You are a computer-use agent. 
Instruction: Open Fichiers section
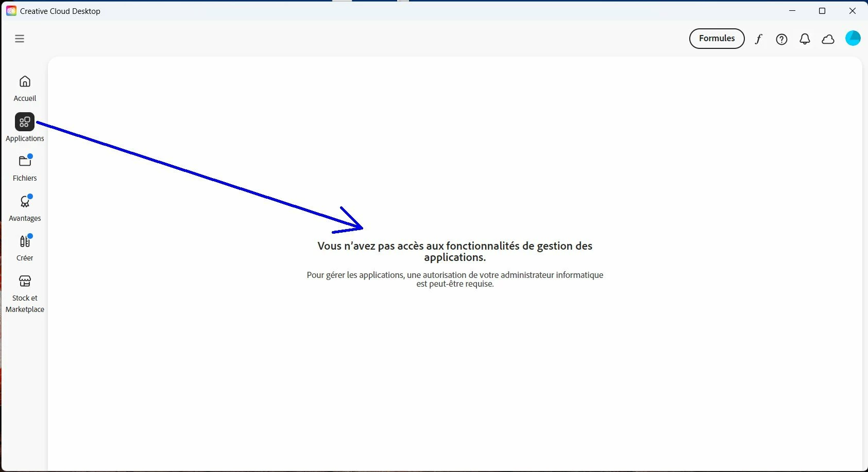(25, 168)
